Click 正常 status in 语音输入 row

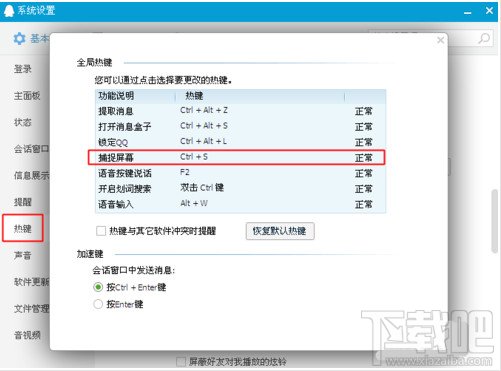click(363, 204)
